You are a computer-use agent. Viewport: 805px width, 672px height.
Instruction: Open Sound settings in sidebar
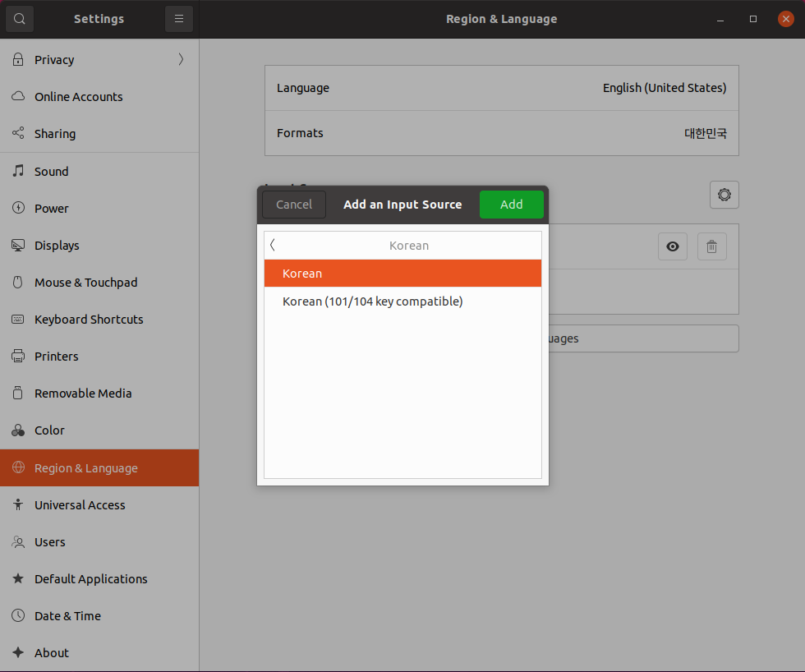click(x=51, y=172)
